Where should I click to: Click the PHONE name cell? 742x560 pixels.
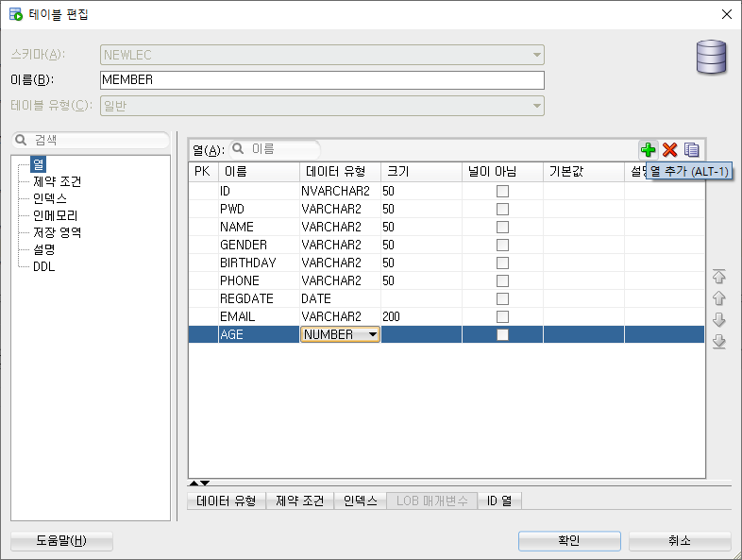point(259,281)
